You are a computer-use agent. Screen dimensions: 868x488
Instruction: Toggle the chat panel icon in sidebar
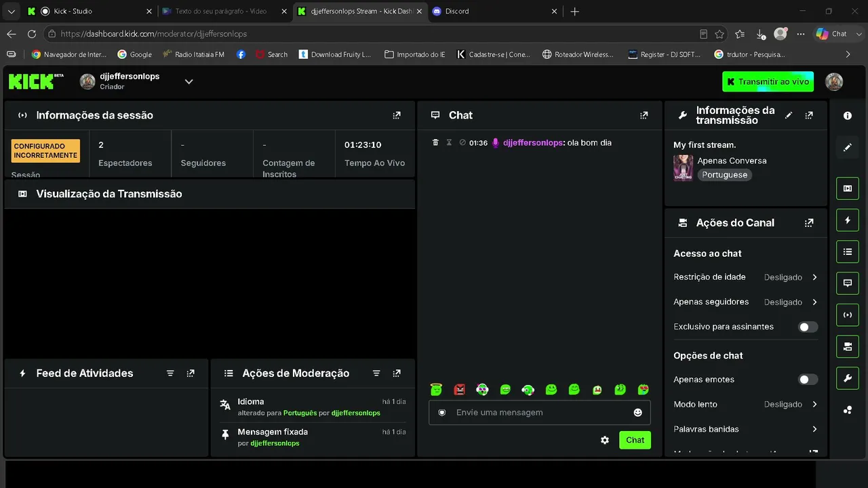(847, 283)
